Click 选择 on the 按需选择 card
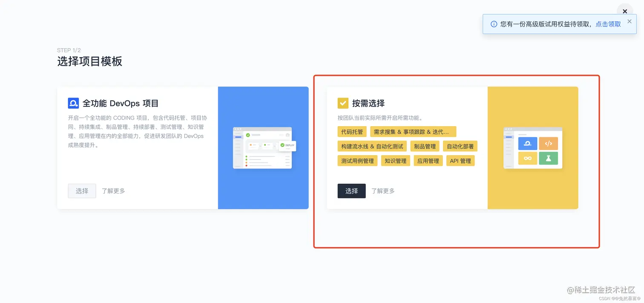The image size is (644, 303). [x=351, y=191]
